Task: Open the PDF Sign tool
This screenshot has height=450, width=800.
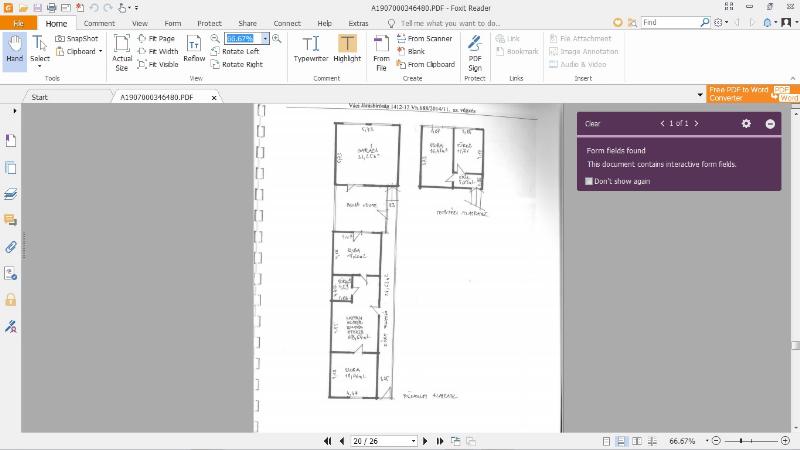Action: click(x=475, y=52)
